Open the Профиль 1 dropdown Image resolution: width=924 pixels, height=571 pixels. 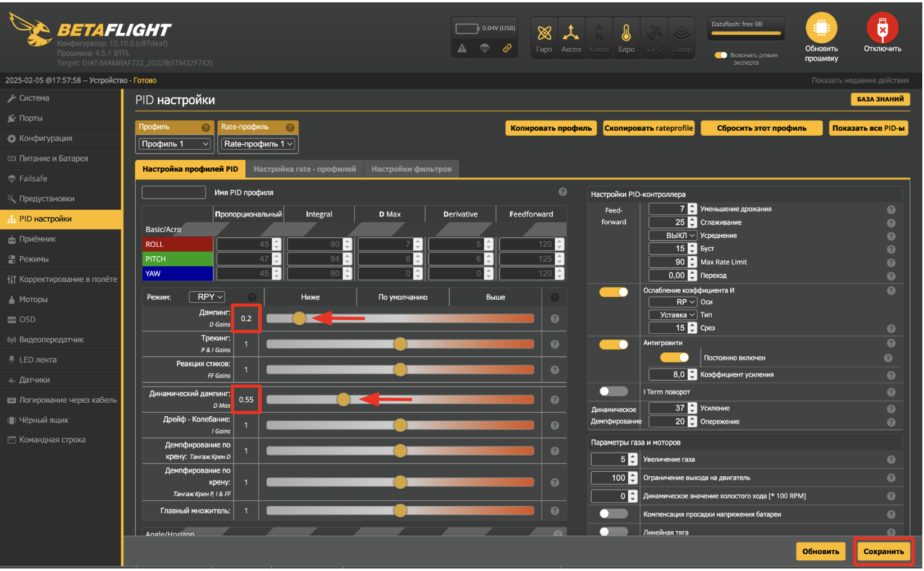175,144
